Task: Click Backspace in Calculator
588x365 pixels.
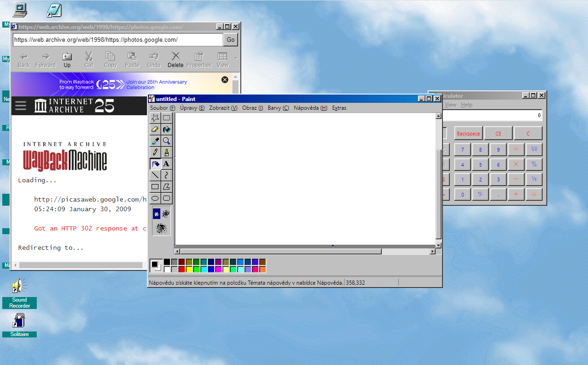Action: pos(468,134)
